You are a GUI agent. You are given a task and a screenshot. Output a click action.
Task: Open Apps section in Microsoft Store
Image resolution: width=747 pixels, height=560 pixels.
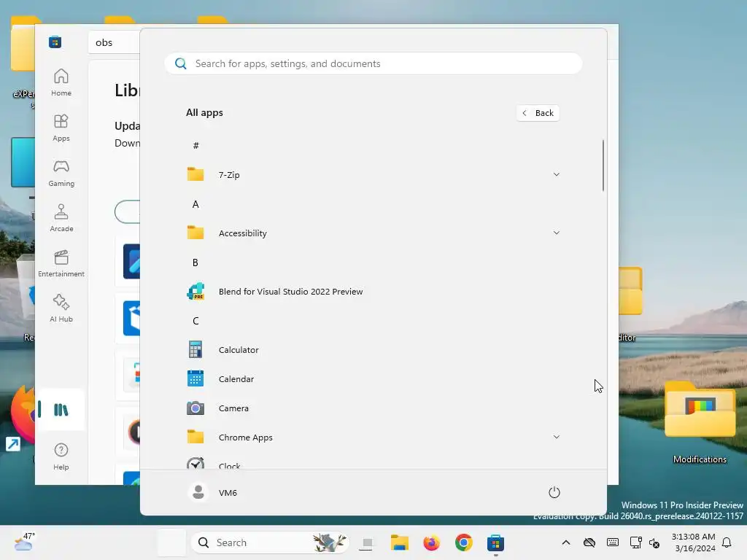(x=61, y=128)
